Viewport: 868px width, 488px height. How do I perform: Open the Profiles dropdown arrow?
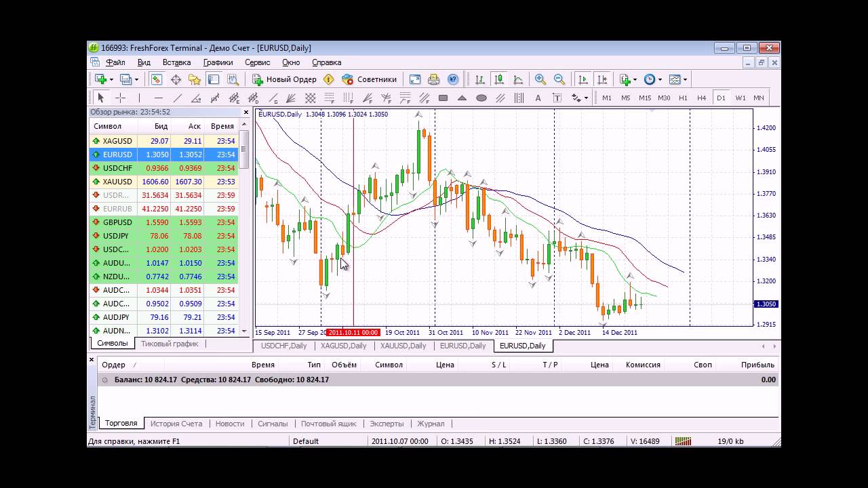pos(136,79)
